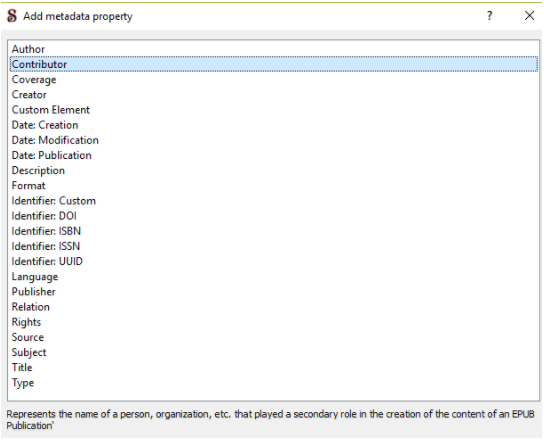This screenshot has height=441, width=544.
Task: Pick Identifier: UUID property
Action: pos(274,261)
